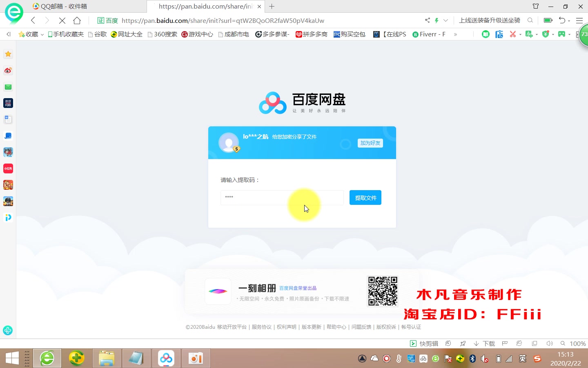Open the blue P sidebar app
588x368 pixels.
click(x=8, y=218)
